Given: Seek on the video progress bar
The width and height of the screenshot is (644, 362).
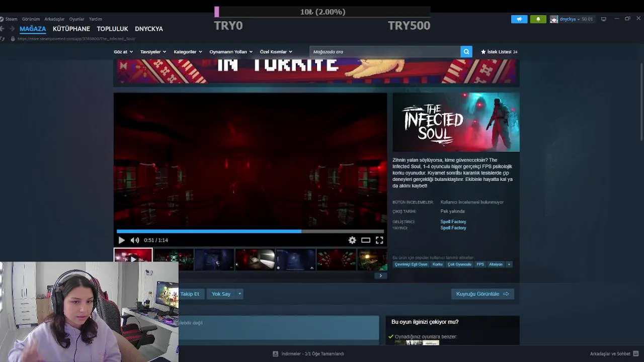Looking at the screenshot, I should [250, 231].
